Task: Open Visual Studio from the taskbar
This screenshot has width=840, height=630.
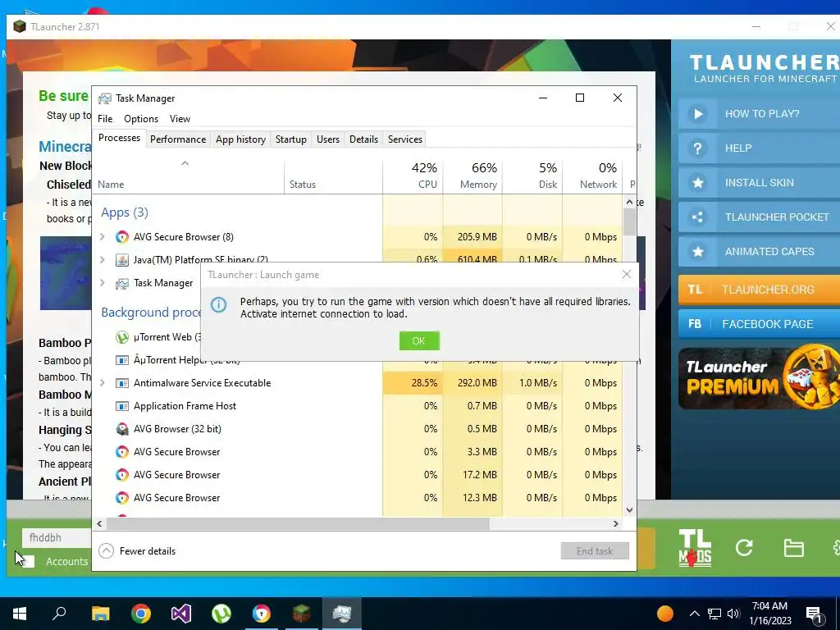Action: (181, 614)
